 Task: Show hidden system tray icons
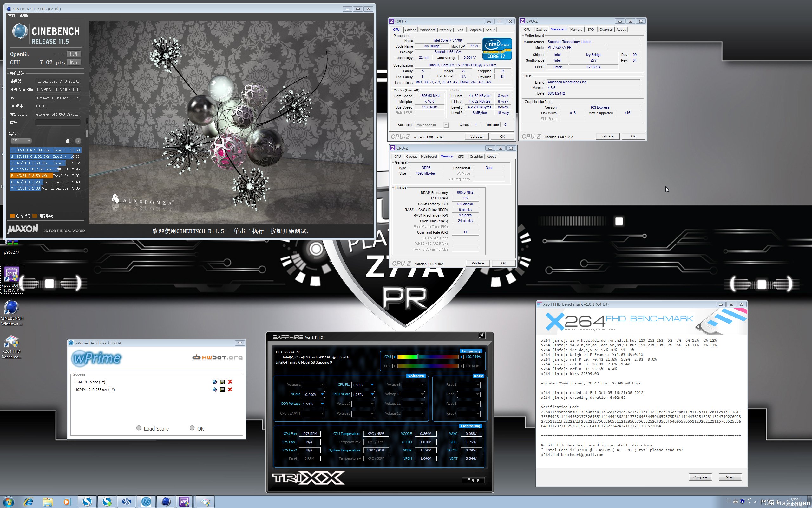pyautogui.click(x=755, y=502)
